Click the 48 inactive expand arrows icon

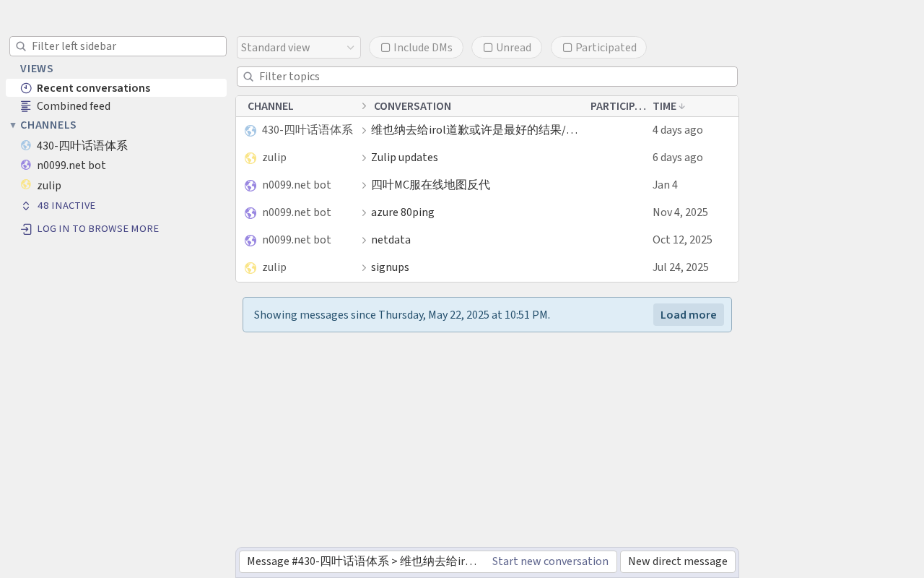coord(26,206)
